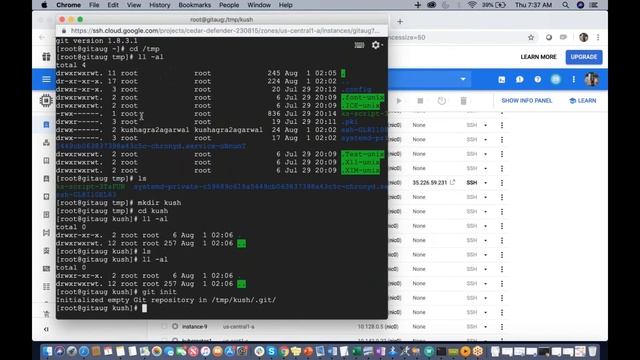This screenshot has height=360, width=640.
Task: Click the Compute Engine chip icon
Action: (x=46, y=100)
